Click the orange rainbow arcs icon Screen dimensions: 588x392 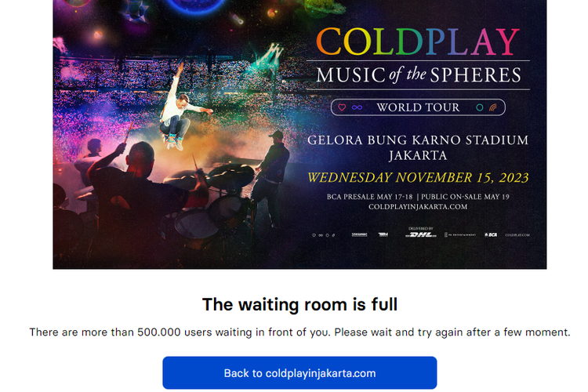493,107
